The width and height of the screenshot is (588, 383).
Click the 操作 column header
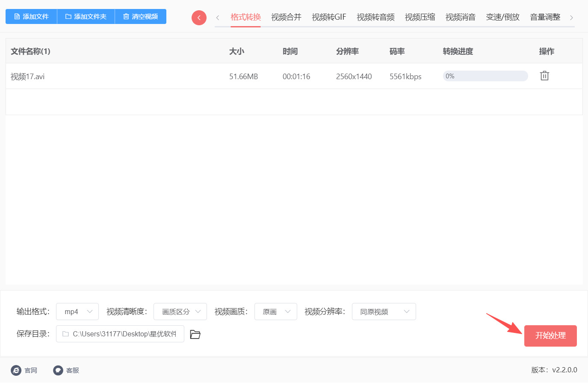pyautogui.click(x=547, y=51)
